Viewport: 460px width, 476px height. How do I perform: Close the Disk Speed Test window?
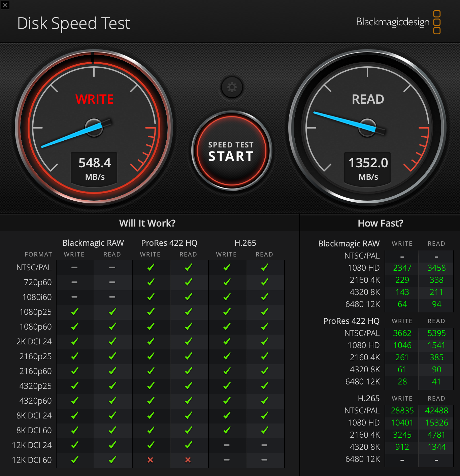click(x=5, y=5)
